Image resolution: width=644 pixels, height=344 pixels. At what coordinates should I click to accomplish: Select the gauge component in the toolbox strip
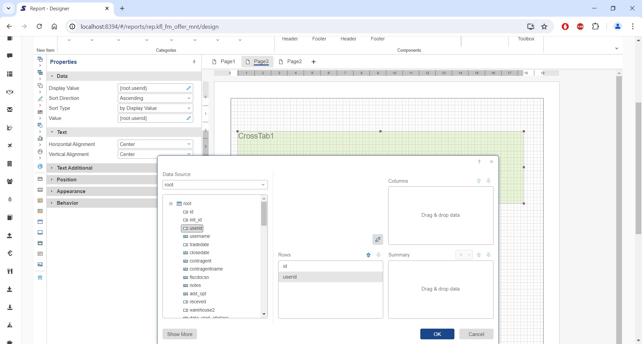40,152
